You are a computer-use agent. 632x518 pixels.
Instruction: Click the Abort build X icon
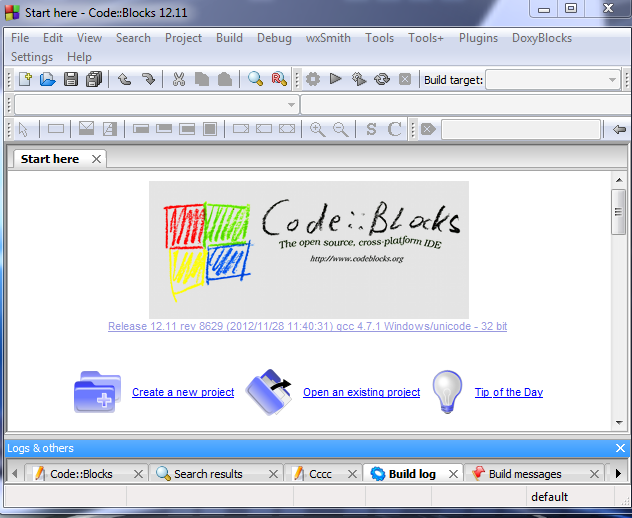tap(405, 79)
